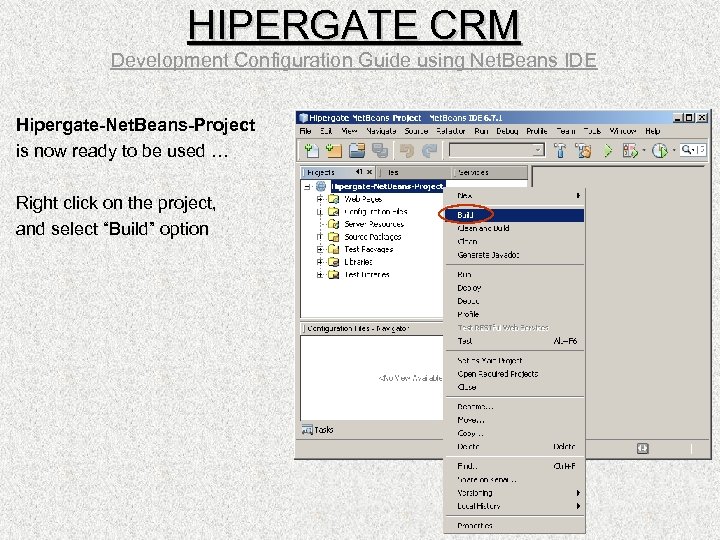Image resolution: width=720 pixels, height=540 pixels.
Task: Expand the Source Packages tree node
Action: pyautogui.click(x=320, y=237)
